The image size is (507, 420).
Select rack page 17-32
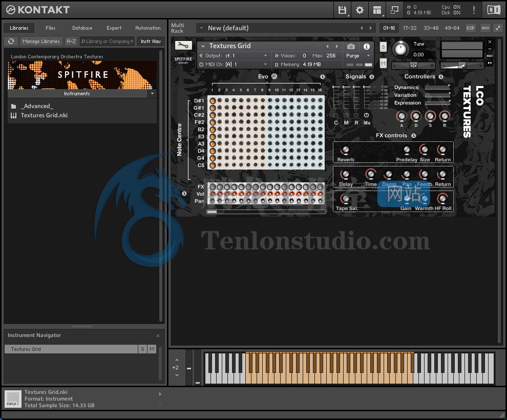coord(410,28)
